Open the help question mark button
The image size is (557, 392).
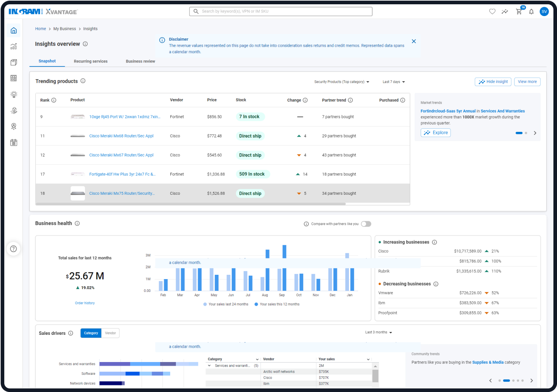14,249
